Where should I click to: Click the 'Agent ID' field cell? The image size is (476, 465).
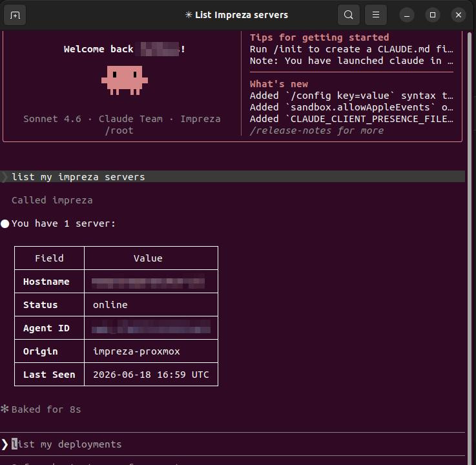49,328
